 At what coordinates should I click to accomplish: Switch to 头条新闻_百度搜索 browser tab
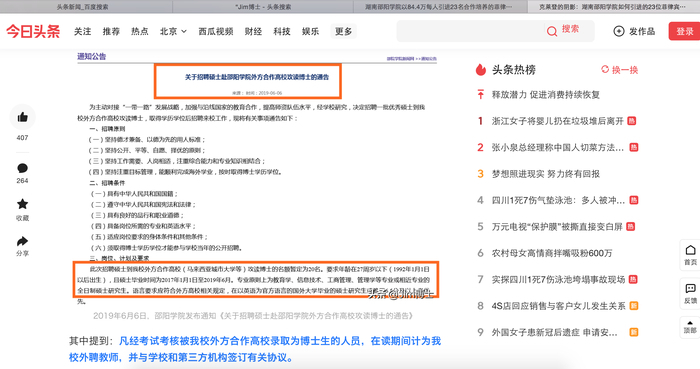point(86,7)
